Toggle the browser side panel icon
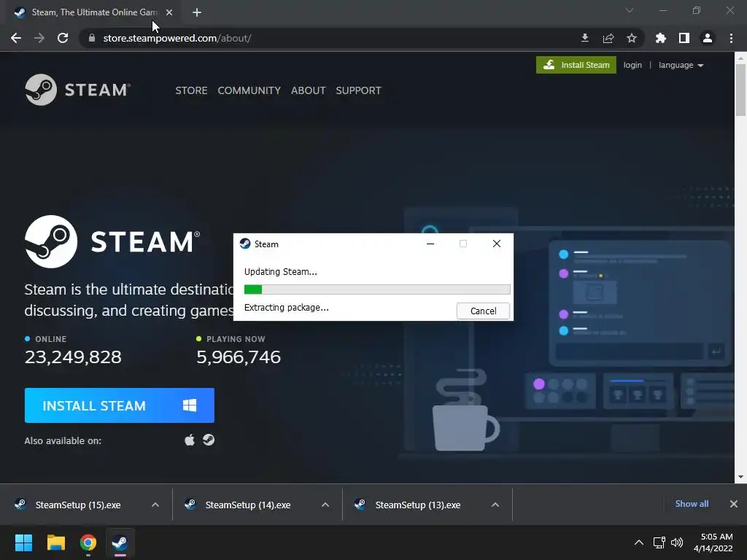 (684, 38)
